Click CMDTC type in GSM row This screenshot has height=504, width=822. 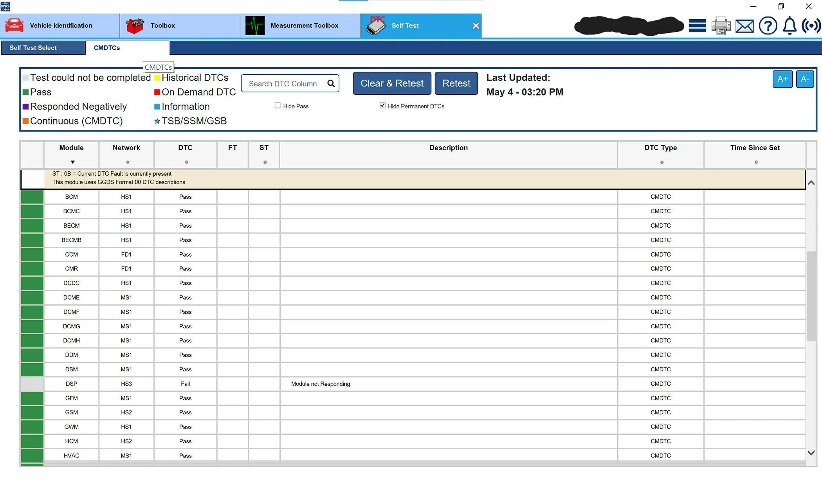[x=661, y=412]
